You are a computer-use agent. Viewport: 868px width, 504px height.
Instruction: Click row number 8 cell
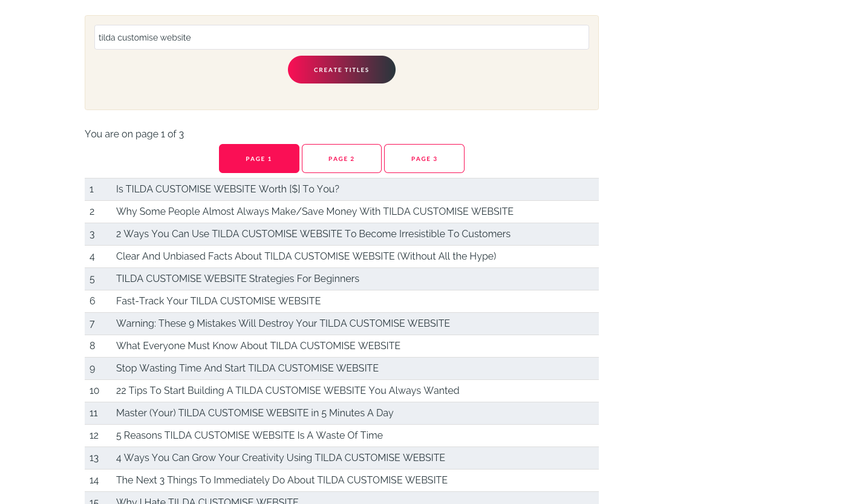[98, 346]
